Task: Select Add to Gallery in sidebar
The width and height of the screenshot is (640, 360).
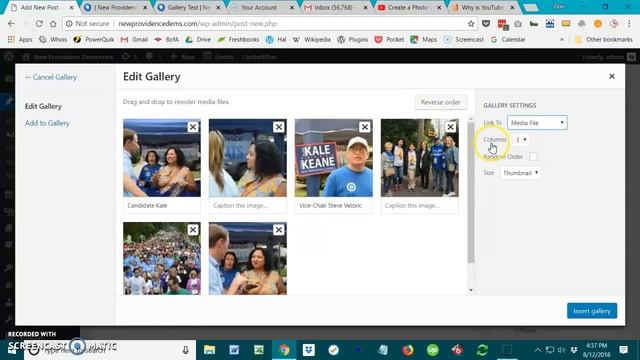Action: [47, 123]
